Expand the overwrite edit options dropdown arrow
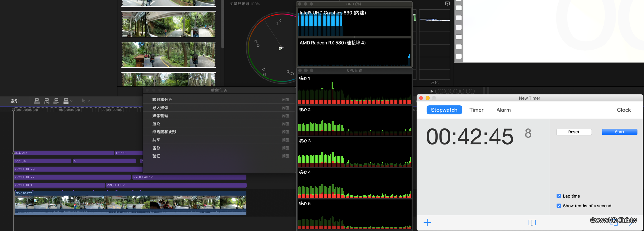 coord(71,101)
